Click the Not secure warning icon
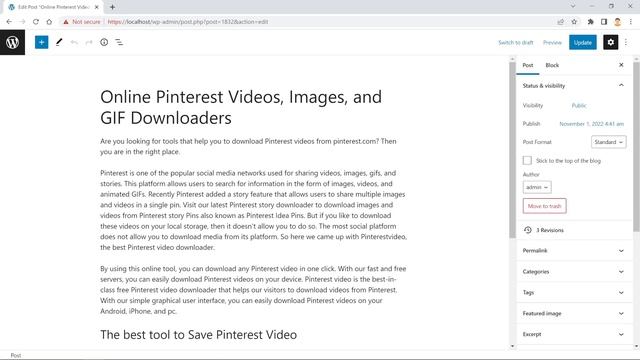The width and height of the screenshot is (640, 360). point(66,22)
